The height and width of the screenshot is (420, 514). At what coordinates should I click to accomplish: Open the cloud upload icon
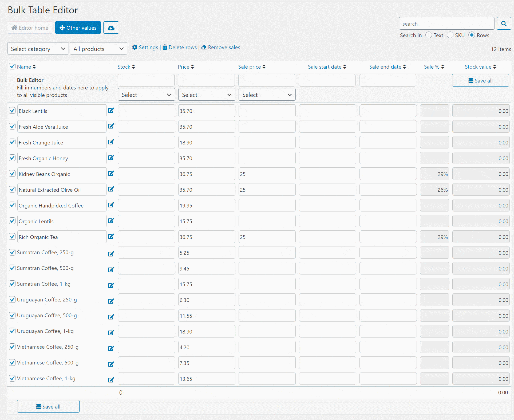[111, 28]
